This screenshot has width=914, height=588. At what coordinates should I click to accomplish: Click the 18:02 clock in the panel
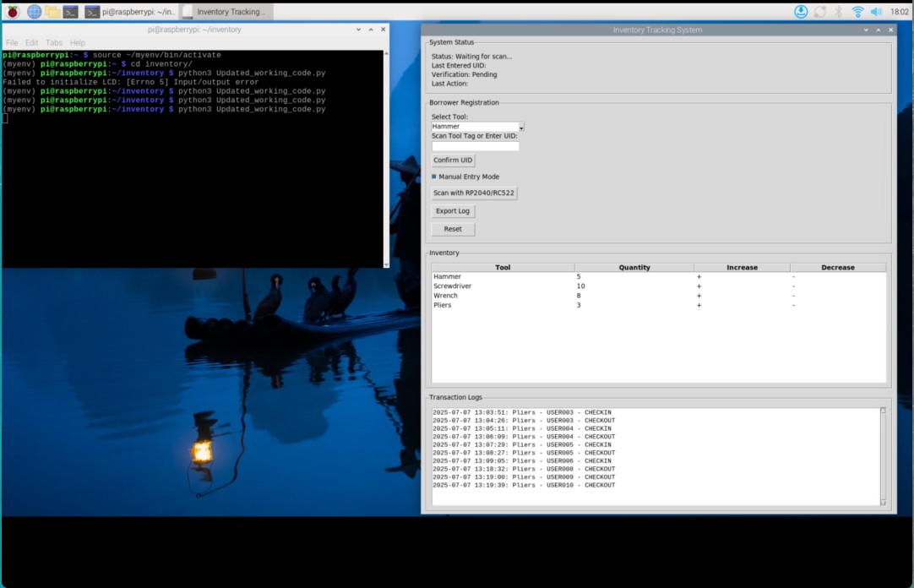point(900,12)
